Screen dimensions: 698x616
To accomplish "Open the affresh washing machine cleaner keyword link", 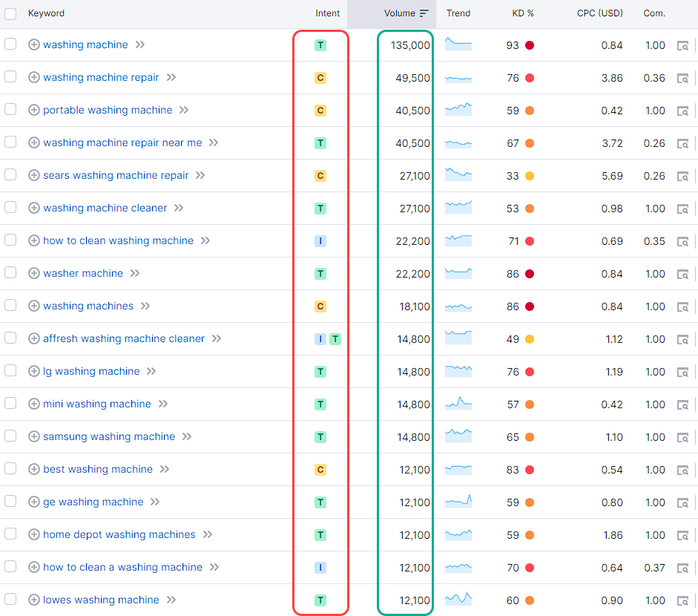I will click(x=123, y=338).
